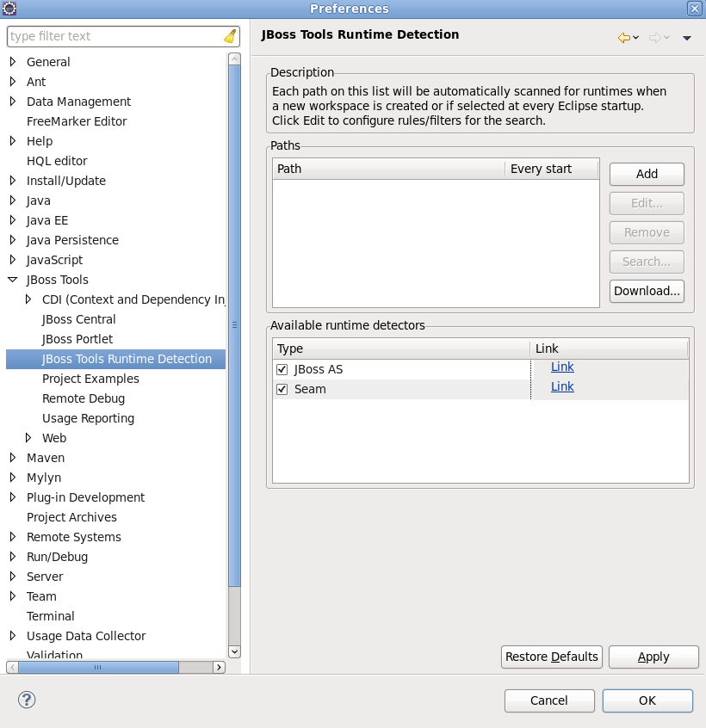Click the Type column header
Image resolution: width=706 pixels, height=728 pixels.
(x=401, y=349)
